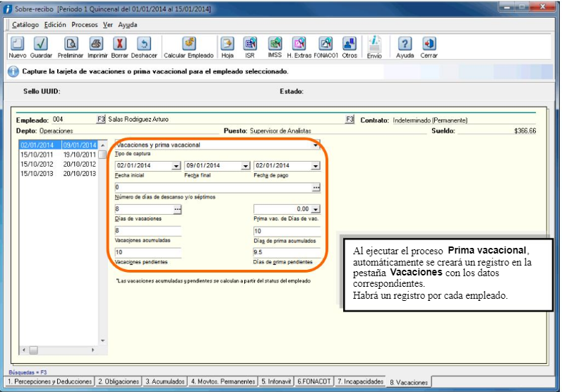
Task: Close window with Cerrar toolbar icon
Action: (429, 44)
